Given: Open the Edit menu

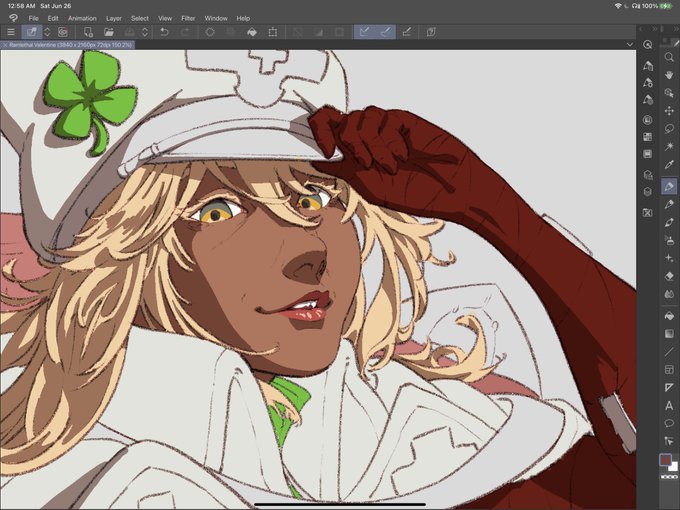Looking at the screenshot, I should click(x=53, y=18).
